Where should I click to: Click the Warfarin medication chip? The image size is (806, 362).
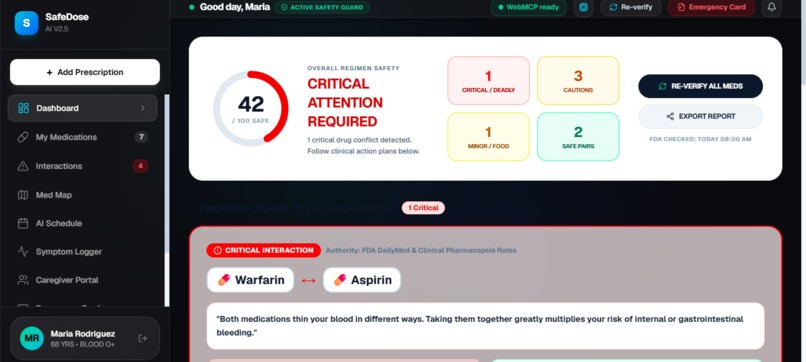click(x=250, y=280)
